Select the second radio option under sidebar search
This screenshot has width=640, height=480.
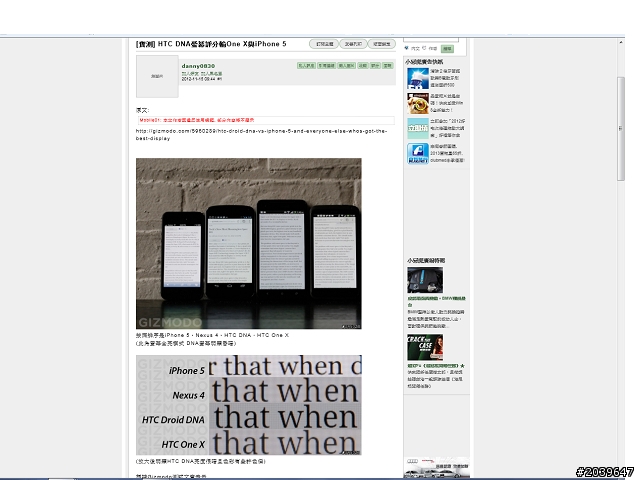point(424,48)
